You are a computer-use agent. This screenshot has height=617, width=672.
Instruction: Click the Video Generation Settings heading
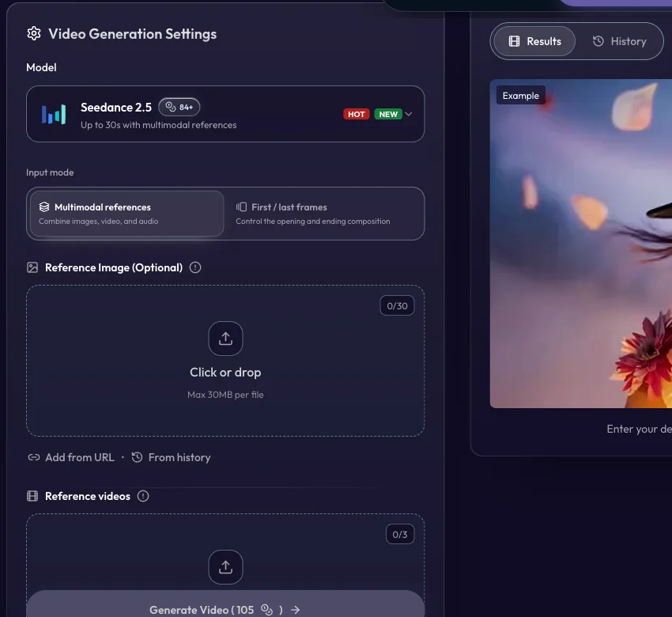(133, 34)
